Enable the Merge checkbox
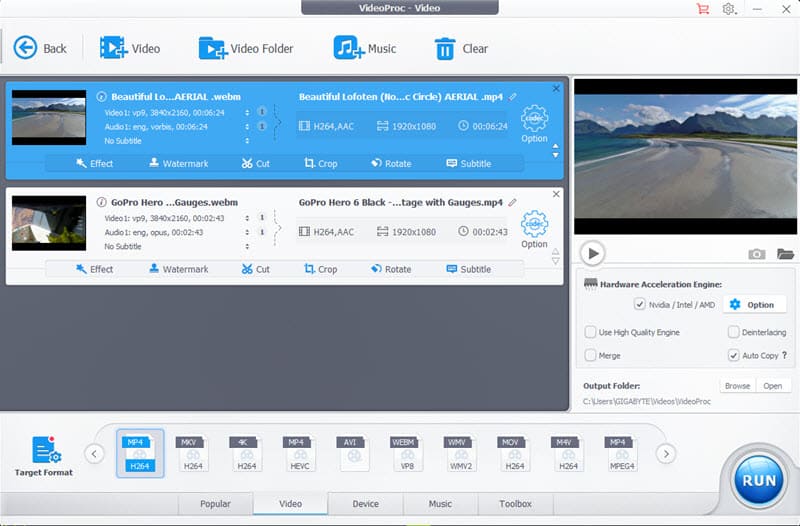The height and width of the screenshot is (526, 800). pyautogui.click(x=591, y=355)
